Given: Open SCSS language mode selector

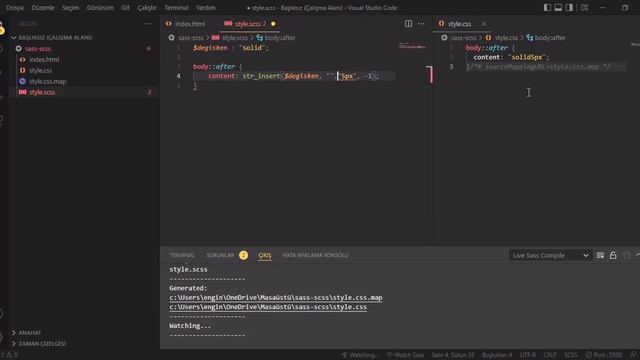Looking at the screenshot, I should (571, 355).
